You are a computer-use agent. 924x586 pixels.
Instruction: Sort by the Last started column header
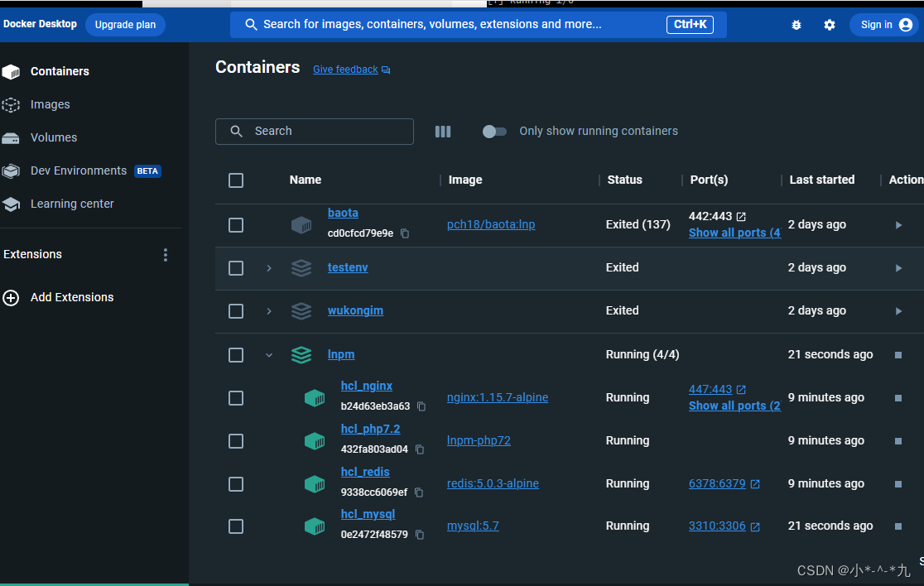coord(821,180)
